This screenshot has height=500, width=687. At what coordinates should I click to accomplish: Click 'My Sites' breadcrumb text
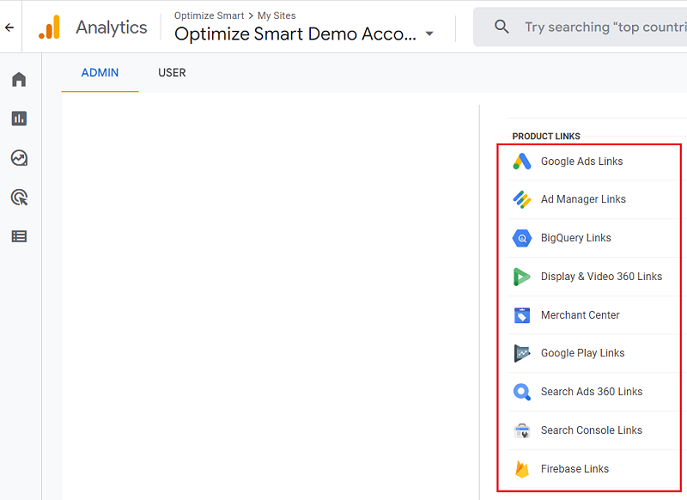click(x=276, y=16)
